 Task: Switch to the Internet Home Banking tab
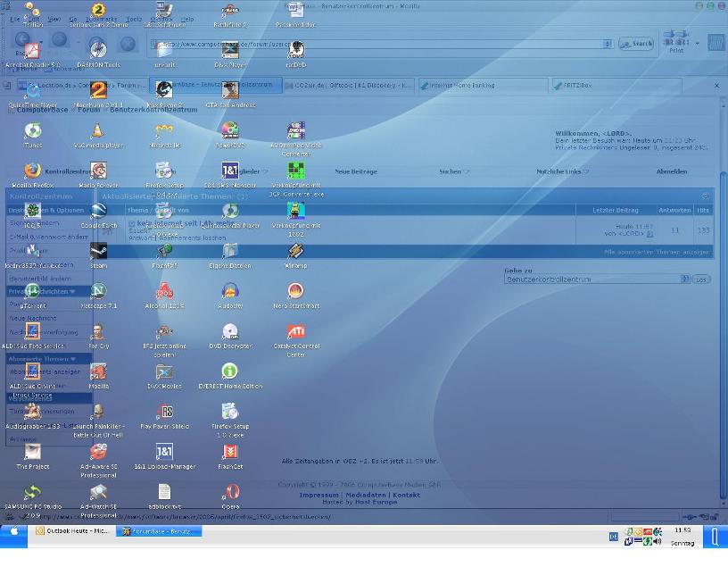482,86
